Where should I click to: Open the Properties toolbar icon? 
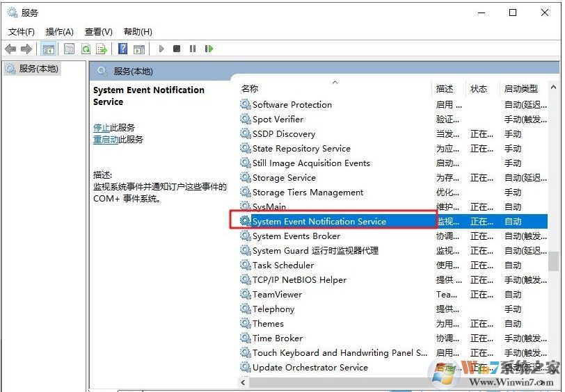pos(69,49)
